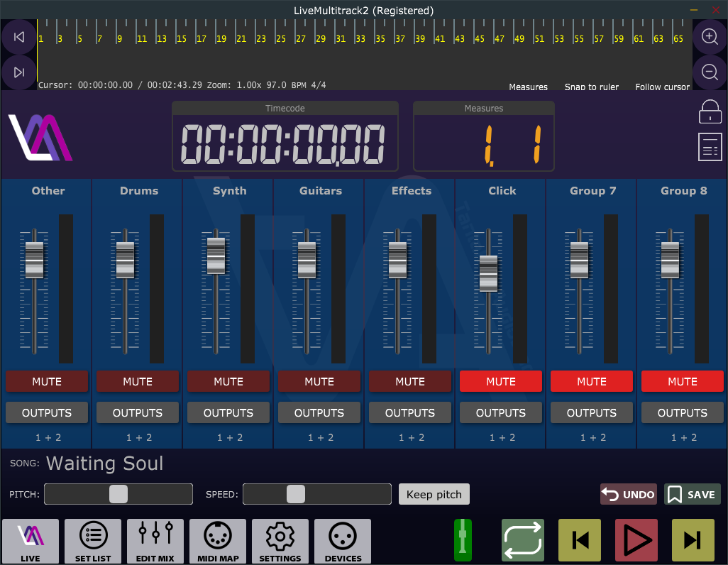Click measure 17 on the timeline ruler
This screenshot has width=728, height=565.
[201, 38]
